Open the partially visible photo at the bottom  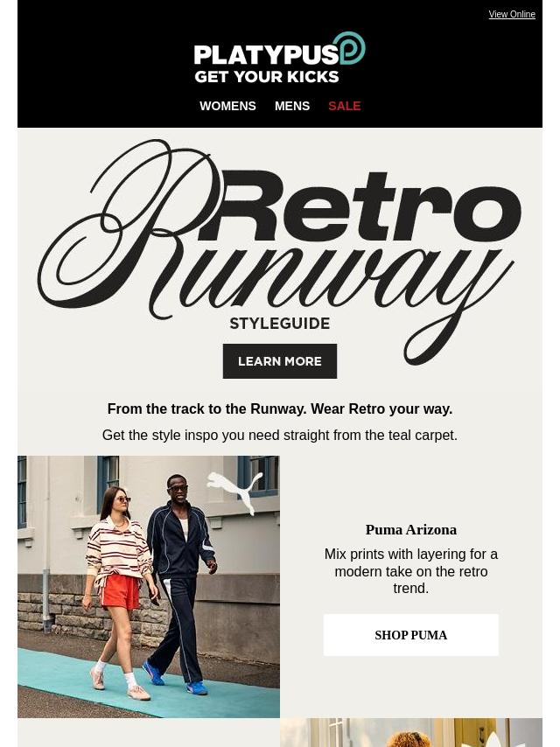click(411, 733)
